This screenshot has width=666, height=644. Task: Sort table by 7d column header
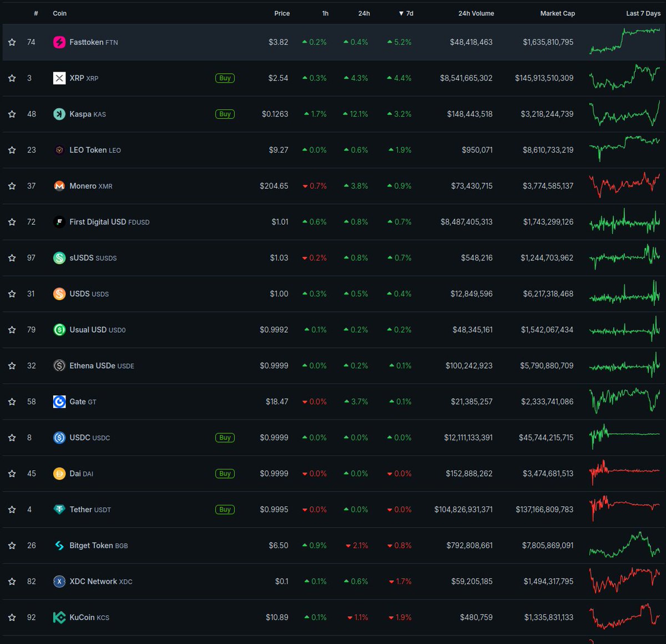(x=406, y=13)
